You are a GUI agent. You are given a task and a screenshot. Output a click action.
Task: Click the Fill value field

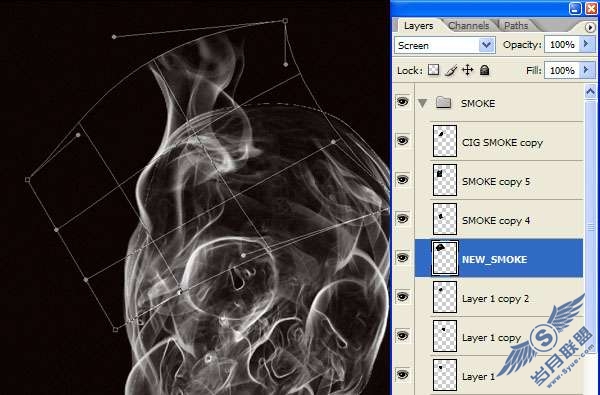click(562, 70)
